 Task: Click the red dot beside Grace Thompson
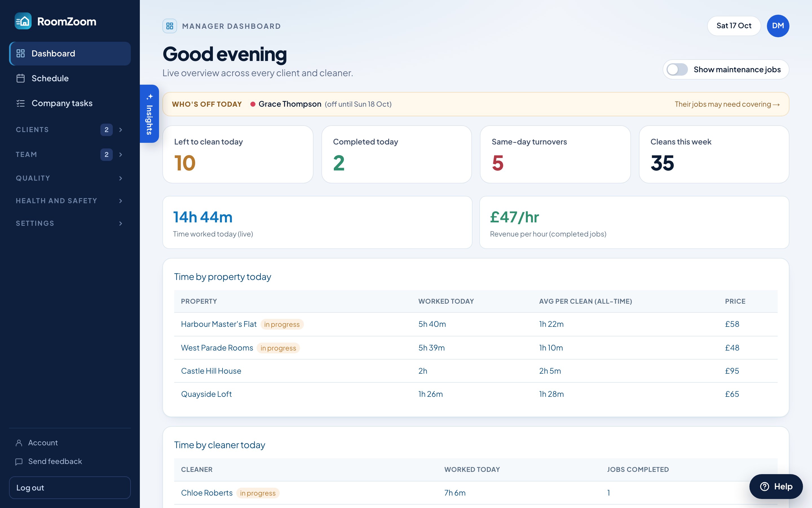pyautogui.click(x=253, y=104)
